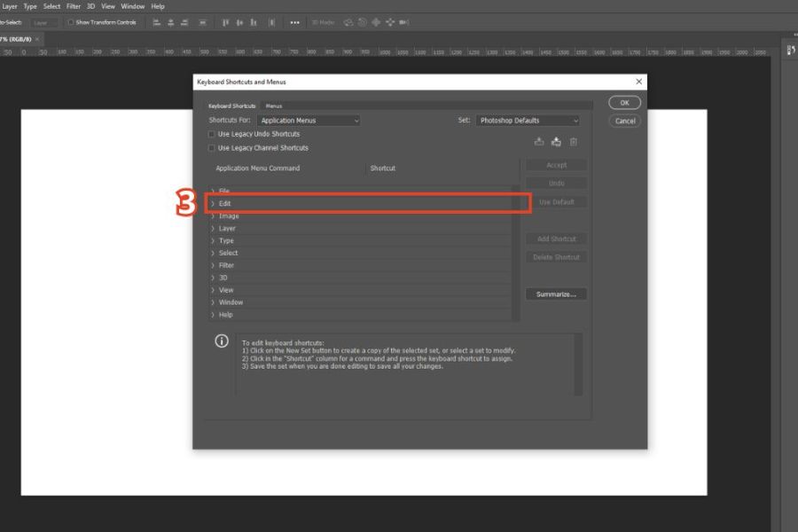Screen dimensions: 798x532
Task: Click the align horizontal centers icon
Action: pyautogui.click(x=170, y=22)
